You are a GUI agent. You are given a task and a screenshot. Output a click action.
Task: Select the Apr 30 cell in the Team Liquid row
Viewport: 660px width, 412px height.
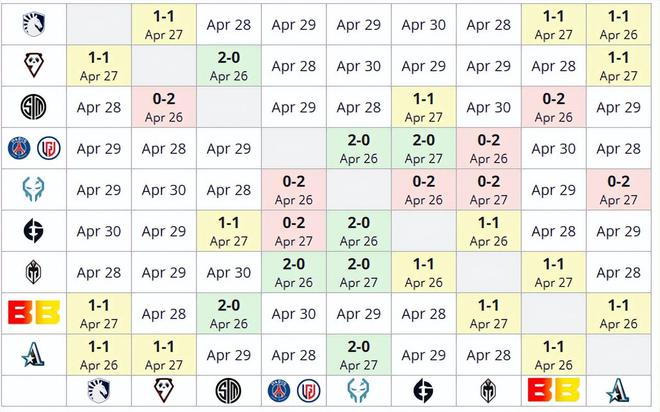pyautogui.click(x=423, y=24)
